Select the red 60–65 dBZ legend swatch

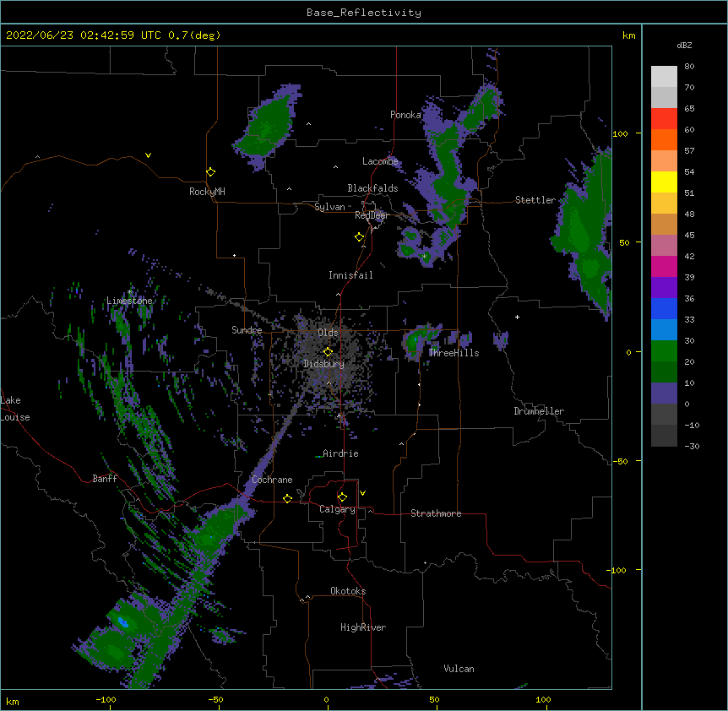click(664, 119)
